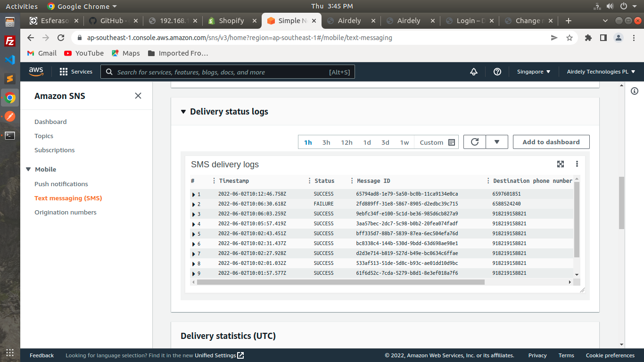Select the 12h time range option

pyautogui.click(x=347, y=142)
